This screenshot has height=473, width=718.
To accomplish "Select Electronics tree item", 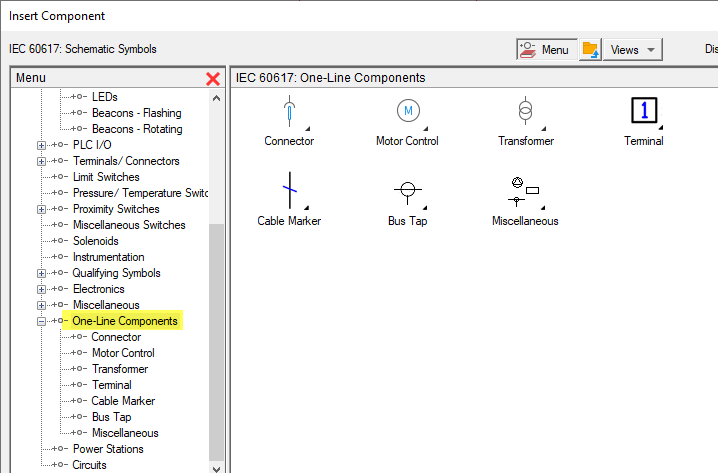I will click(98, 289).
